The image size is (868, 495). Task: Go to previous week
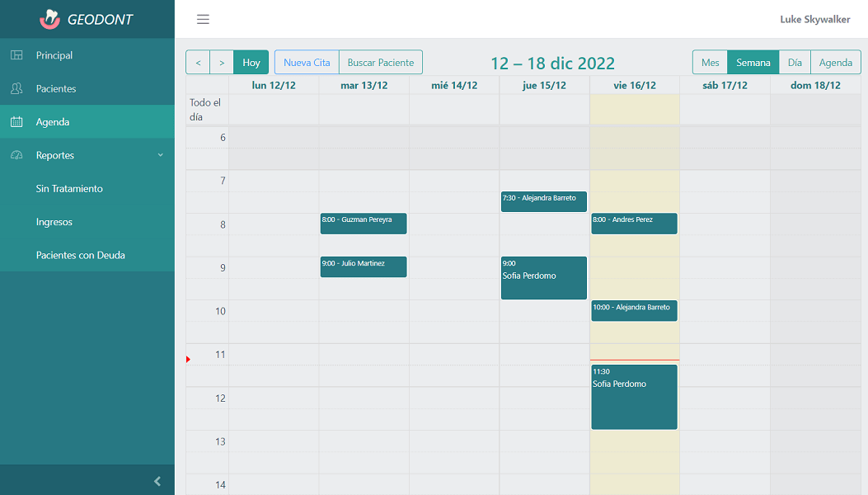click(x=198, y=63)
